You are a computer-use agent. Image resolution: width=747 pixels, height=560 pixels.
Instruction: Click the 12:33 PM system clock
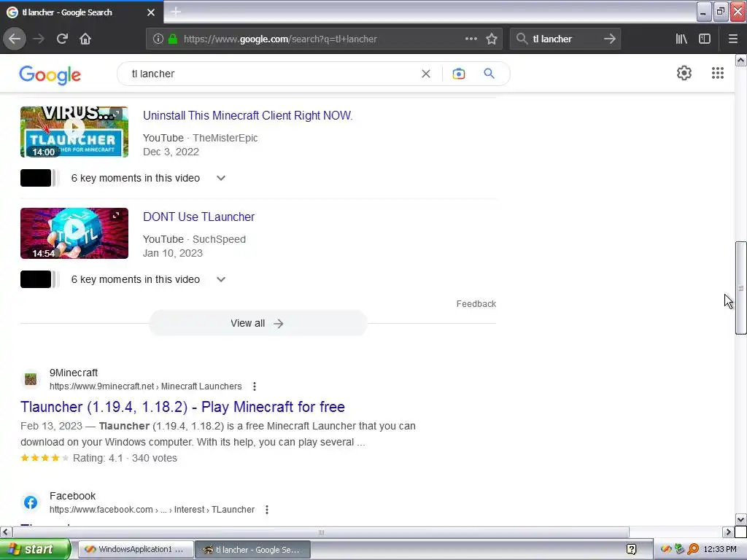pyautogui.click(x=720, y=550)
